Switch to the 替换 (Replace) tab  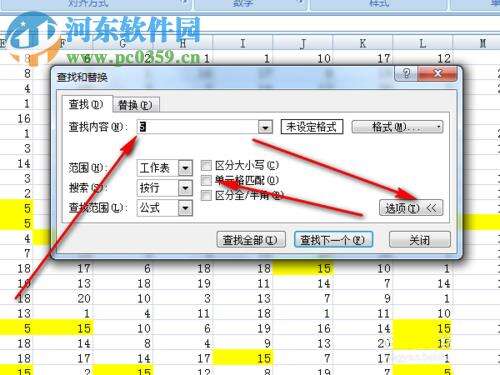point(135,105)
